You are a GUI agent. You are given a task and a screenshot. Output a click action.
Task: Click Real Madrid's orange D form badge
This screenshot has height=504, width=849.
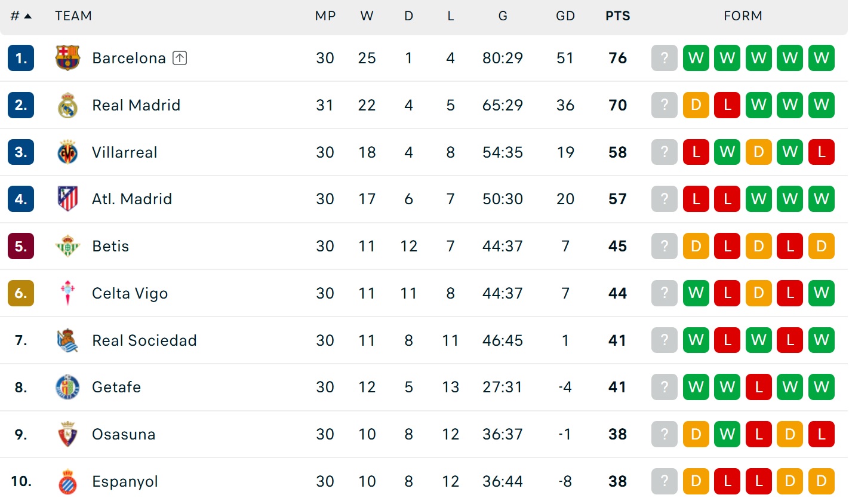696,105
